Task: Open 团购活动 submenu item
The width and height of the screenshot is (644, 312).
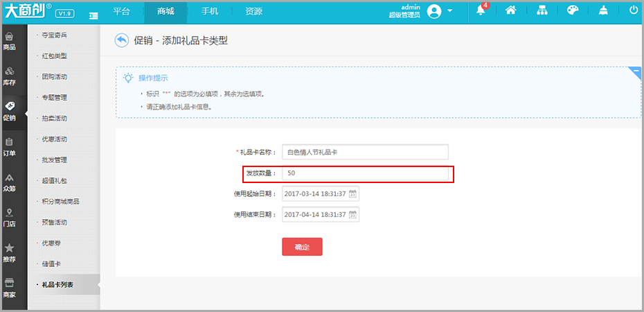Action: [x=54, y=77]
